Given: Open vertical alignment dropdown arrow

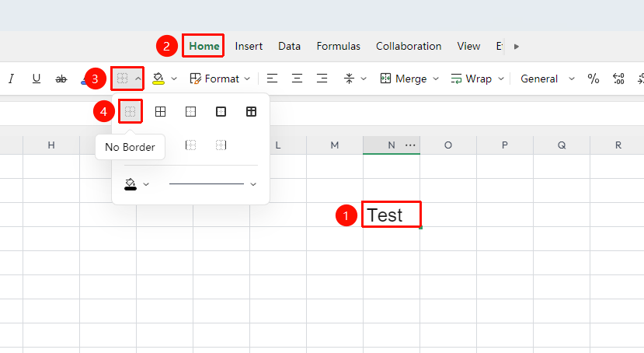Looking at the screenshot, I should 364,79.
